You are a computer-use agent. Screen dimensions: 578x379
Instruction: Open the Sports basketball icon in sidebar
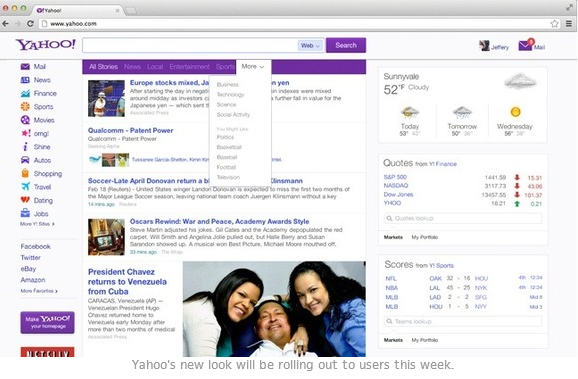coord(25,107)
